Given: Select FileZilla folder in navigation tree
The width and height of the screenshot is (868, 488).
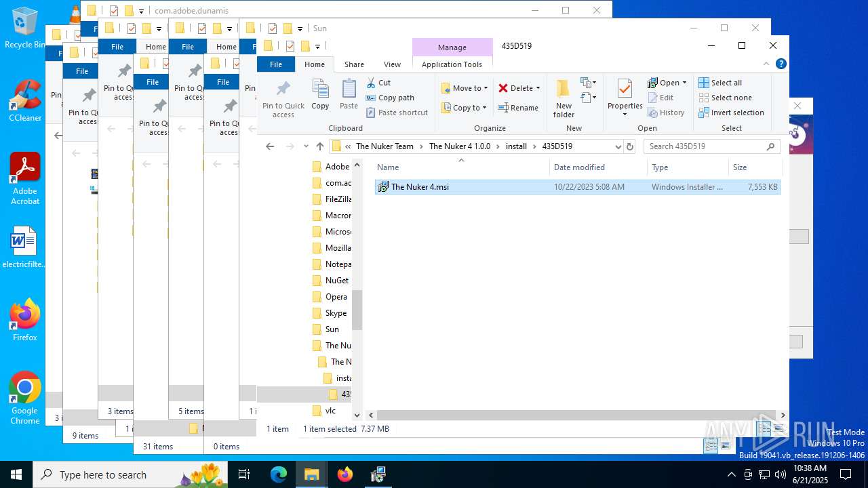Looking at the screenshot, I should [x=331, y=199].
